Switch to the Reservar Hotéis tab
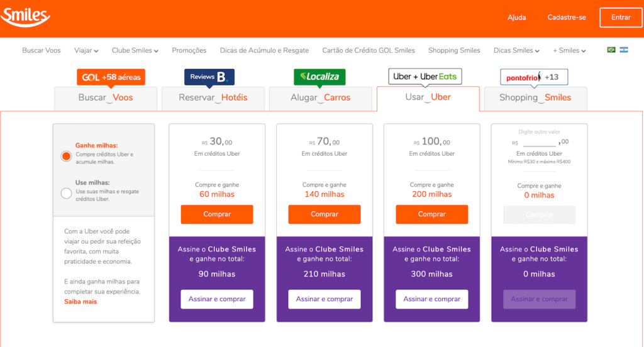The height and width of the screenshot is (347, 644). coord(213,97)
